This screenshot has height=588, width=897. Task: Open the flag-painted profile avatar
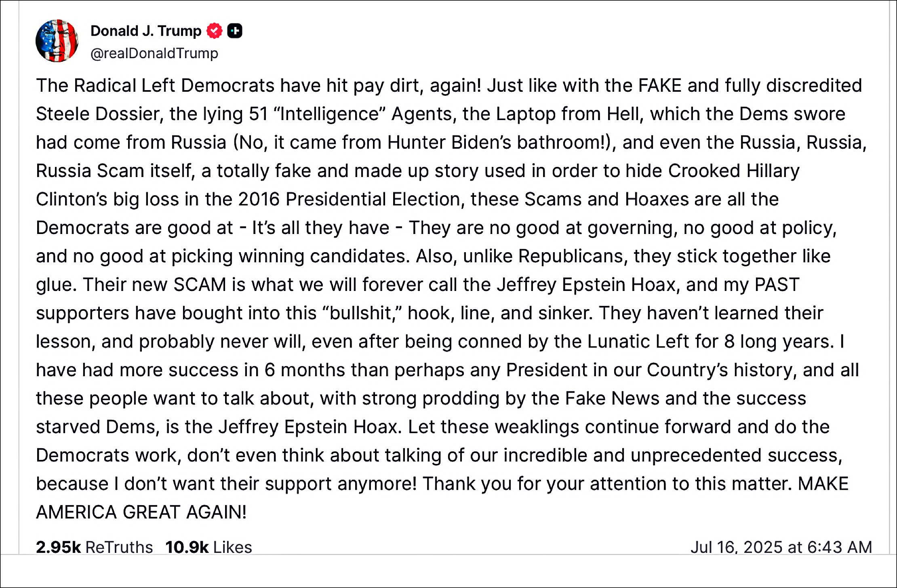coord(57,41)
